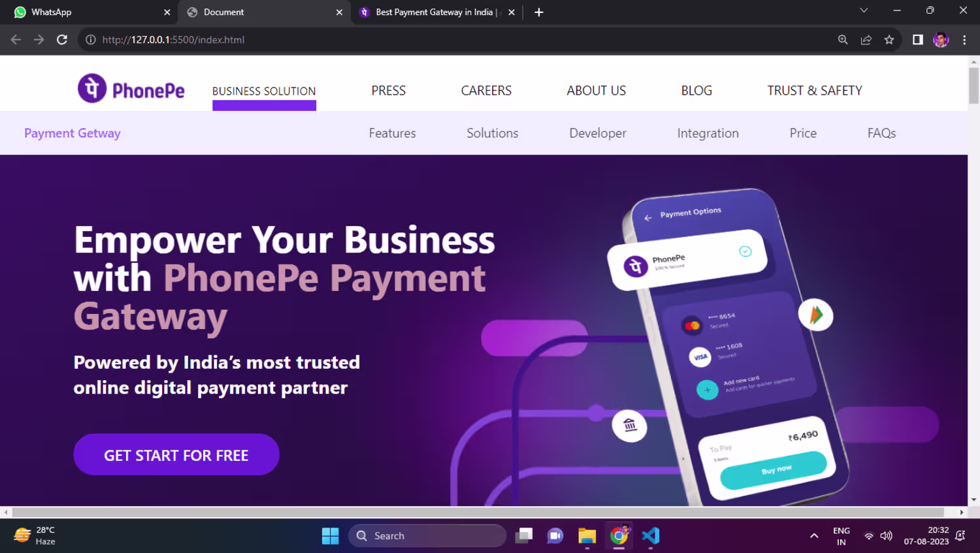The height and width of the screenshot is (553, 980).
Task: Click the taskbar Search field
Action: pyautogui.click(x=427, y=536)
